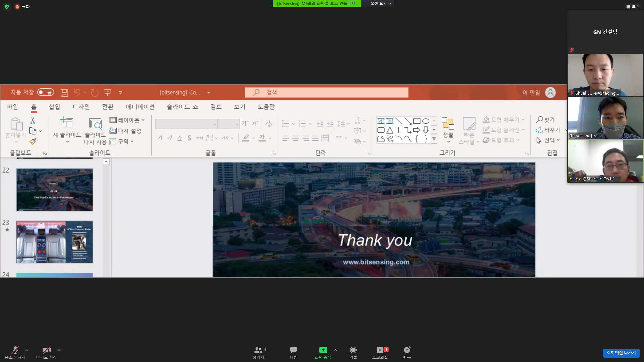Toggle Strikethrough formatting

pyautogui.click(x=199, y=138)
